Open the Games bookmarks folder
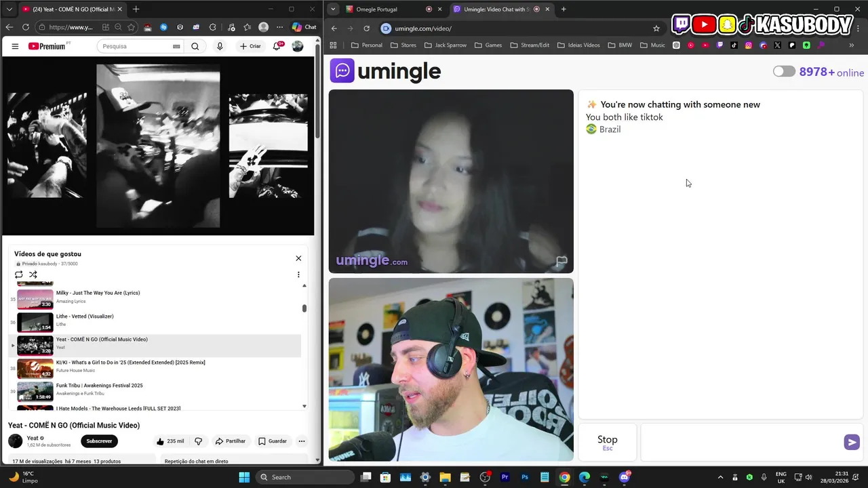The image size is (868, 488). [488, 45]
